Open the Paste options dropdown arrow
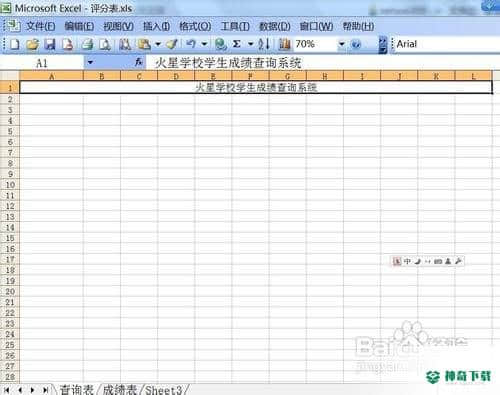Image resolution: width=500 pixels, height=395 pixels. (x=158, y=44)
